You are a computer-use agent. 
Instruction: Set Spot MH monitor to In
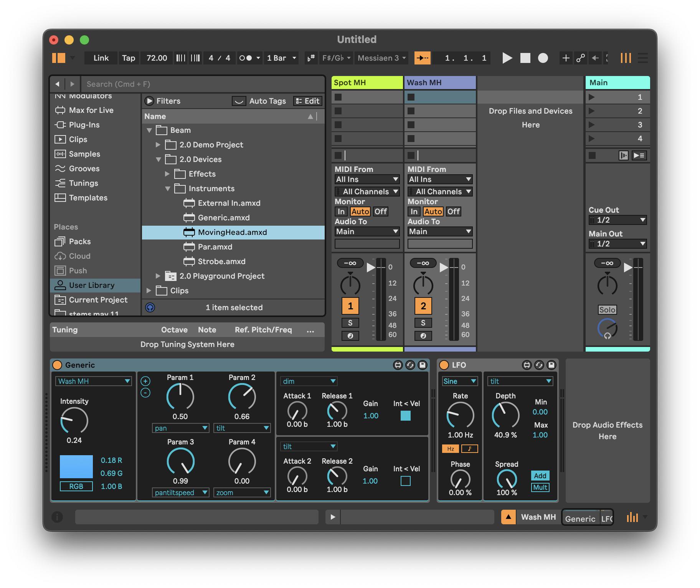[341, 211]
